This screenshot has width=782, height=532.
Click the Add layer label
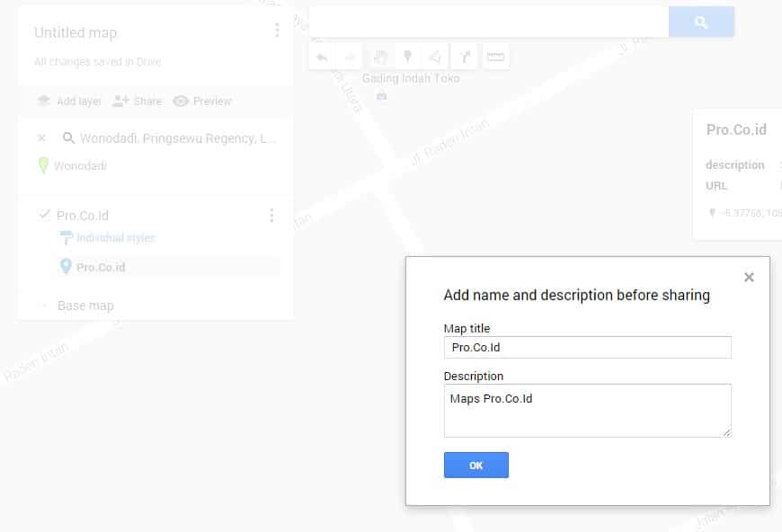79,102
